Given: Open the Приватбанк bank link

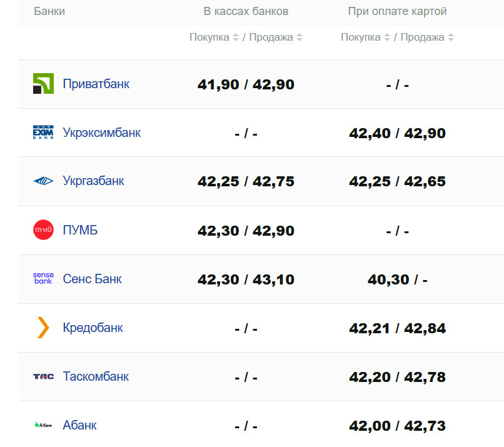Looking at the screenshot, I should pyautogui.click(x=96, y=84).
